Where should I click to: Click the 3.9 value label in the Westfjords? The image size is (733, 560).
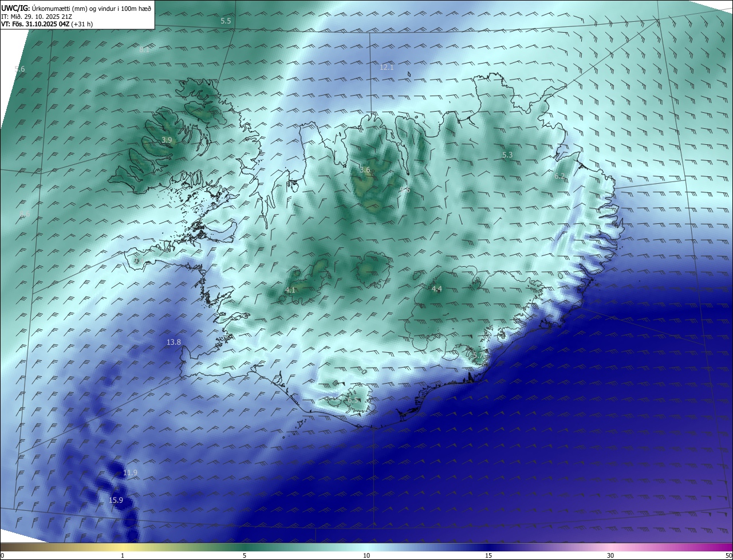167,140
